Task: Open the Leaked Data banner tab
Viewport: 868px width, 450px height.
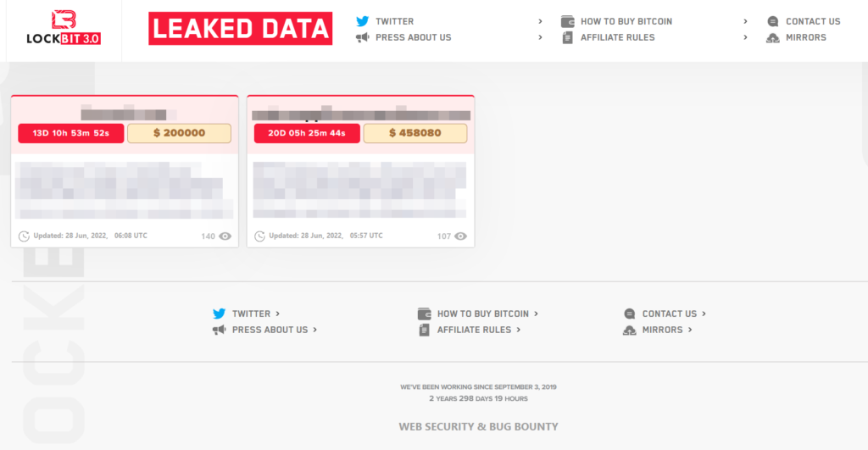Action: point(241,29)
